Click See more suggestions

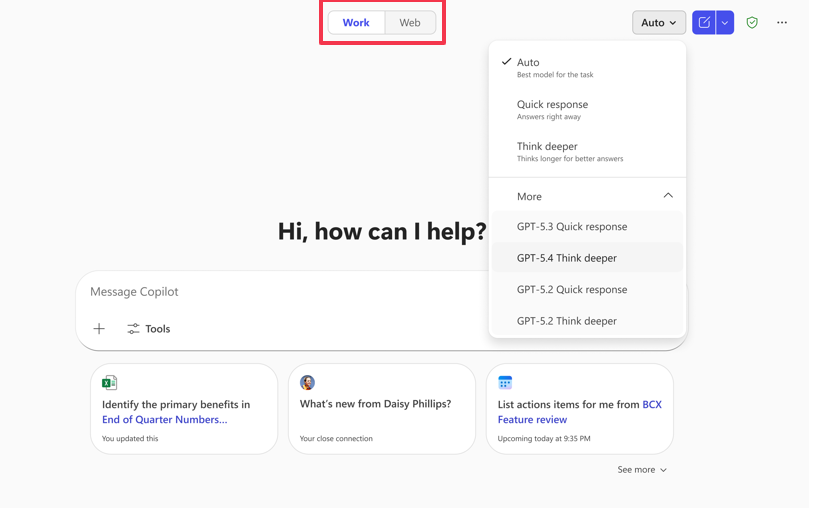(642, 469)
